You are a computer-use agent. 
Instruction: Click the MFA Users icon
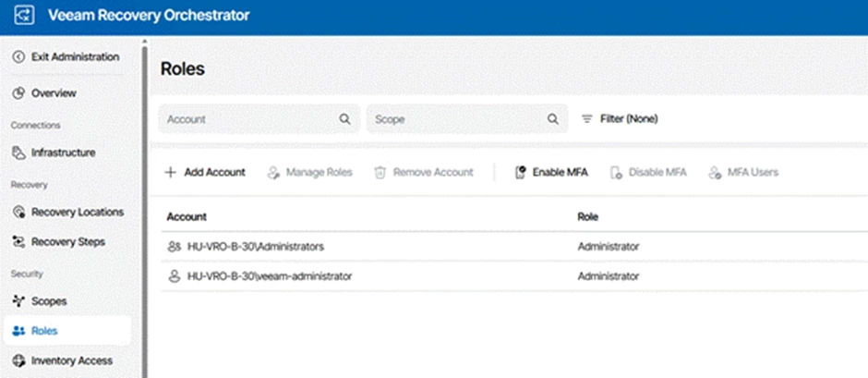pyautogui.click(x=714, y=173)
